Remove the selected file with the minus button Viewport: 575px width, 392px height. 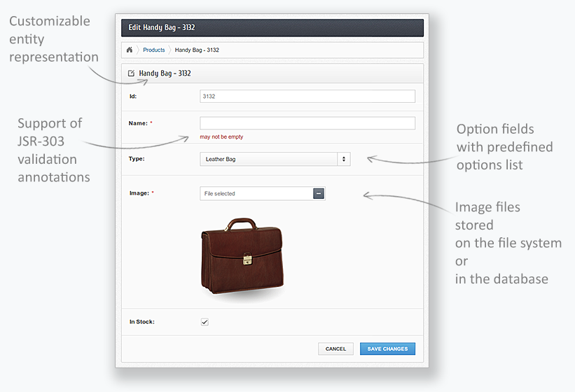pyautogui.click(x=319, y=193)
